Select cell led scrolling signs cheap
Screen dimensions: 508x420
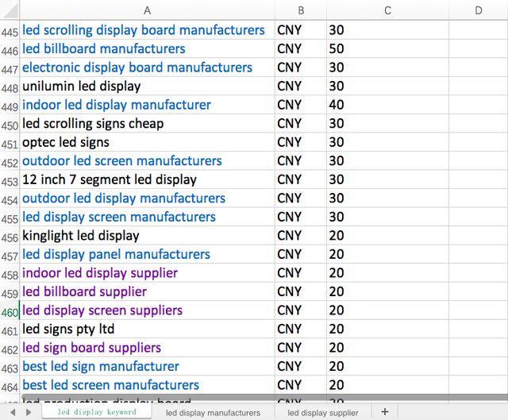(x=148, y=124)
